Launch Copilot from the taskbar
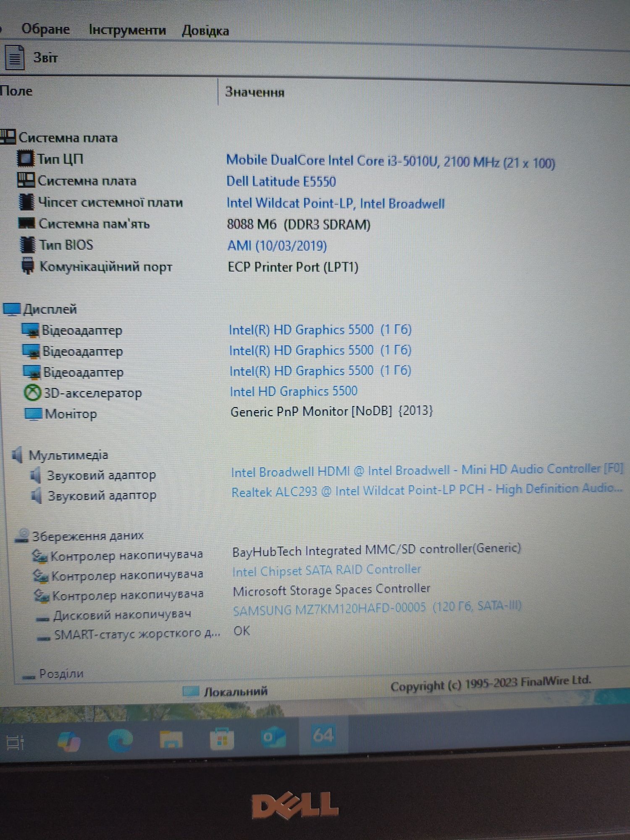Screen dimensions: 630x840 (x=69, y=741)
